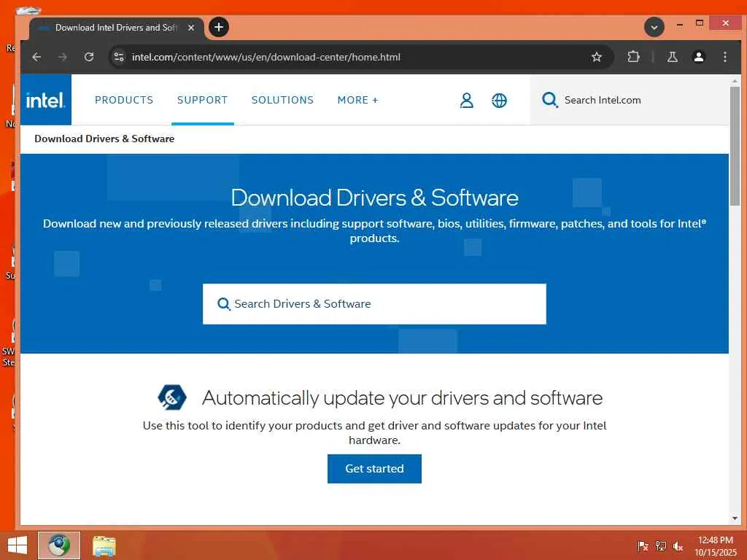Click the browser forward arrow
Image resolution: width=747 pixels, height=560 pixels.
[63, 57]
